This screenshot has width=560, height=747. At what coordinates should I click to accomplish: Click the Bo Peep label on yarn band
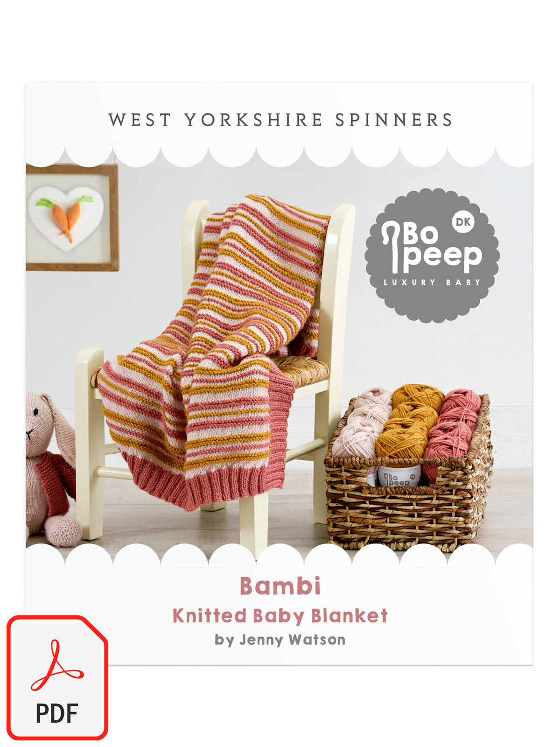coord(398,476)
